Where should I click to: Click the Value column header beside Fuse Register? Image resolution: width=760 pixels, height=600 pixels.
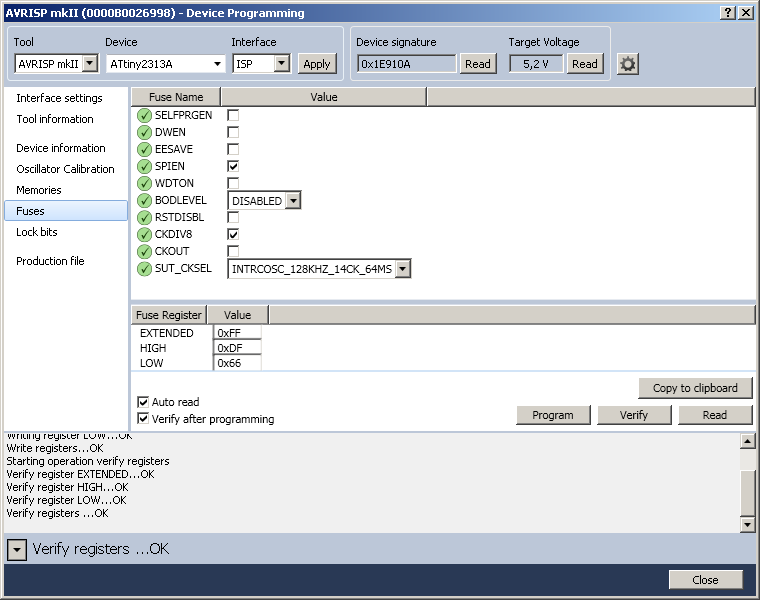(x=238, y=315)
